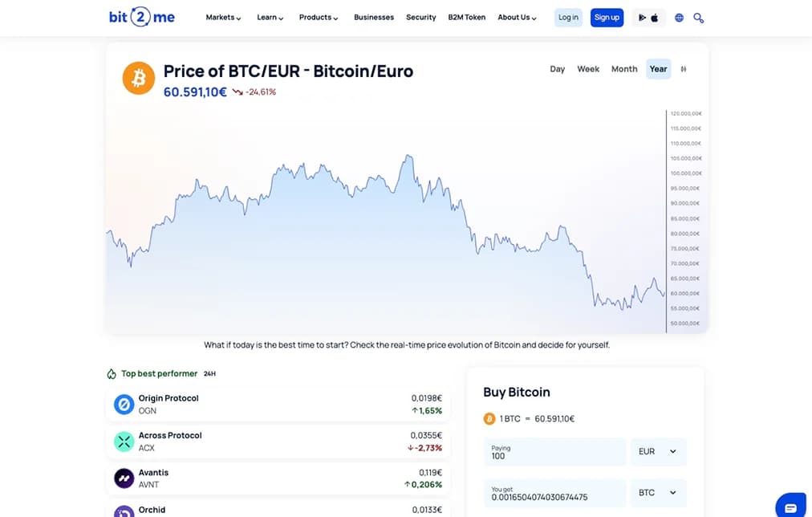
Task: Click the Sign up button
Action: [607, 18]
